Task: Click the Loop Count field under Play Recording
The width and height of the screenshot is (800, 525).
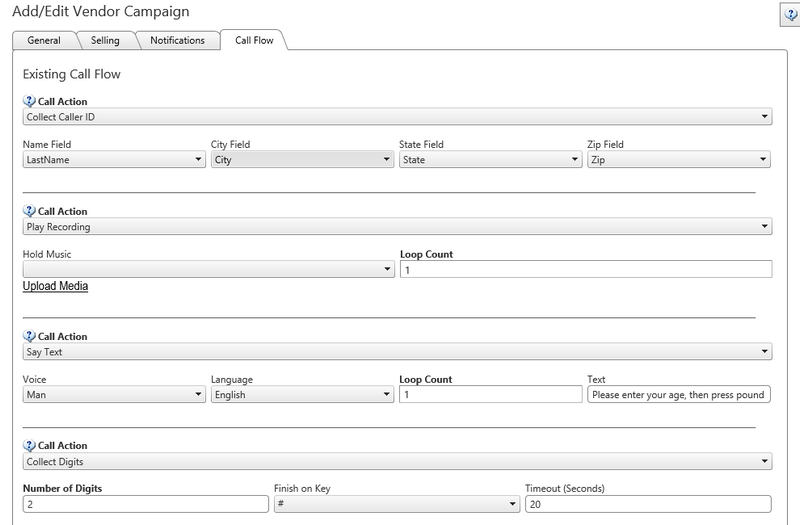Action: click(x=586, y=269)
